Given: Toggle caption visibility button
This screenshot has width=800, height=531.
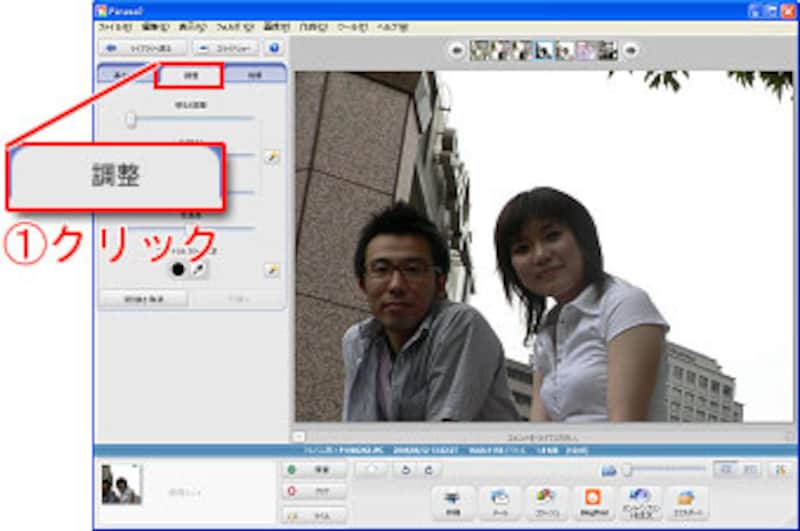Looking at the screenshot, I should click(298, 437).
